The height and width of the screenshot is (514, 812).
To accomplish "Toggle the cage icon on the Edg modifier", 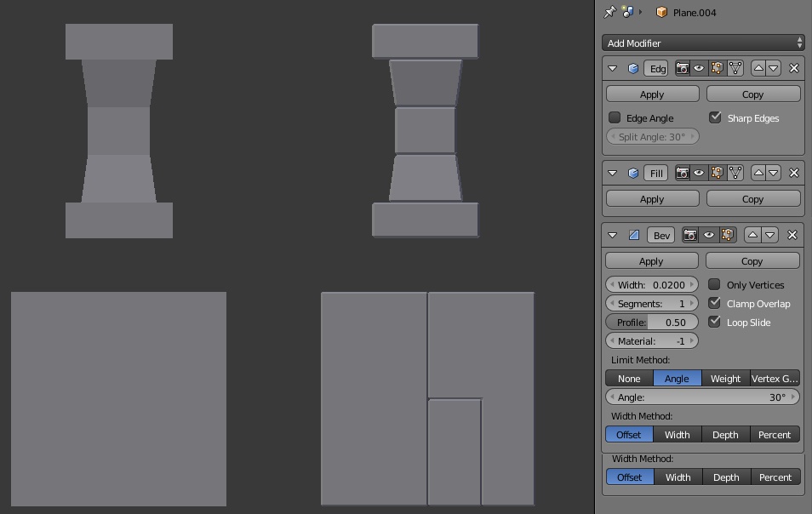I will (735, 68).
